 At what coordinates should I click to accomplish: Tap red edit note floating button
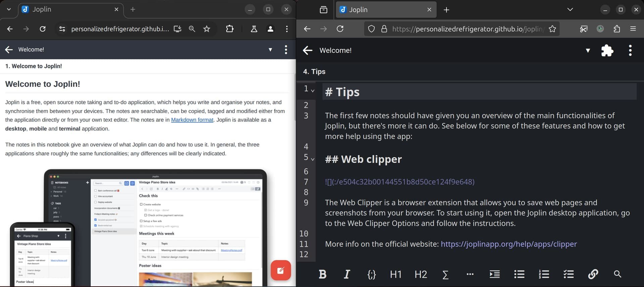(281, 270)
